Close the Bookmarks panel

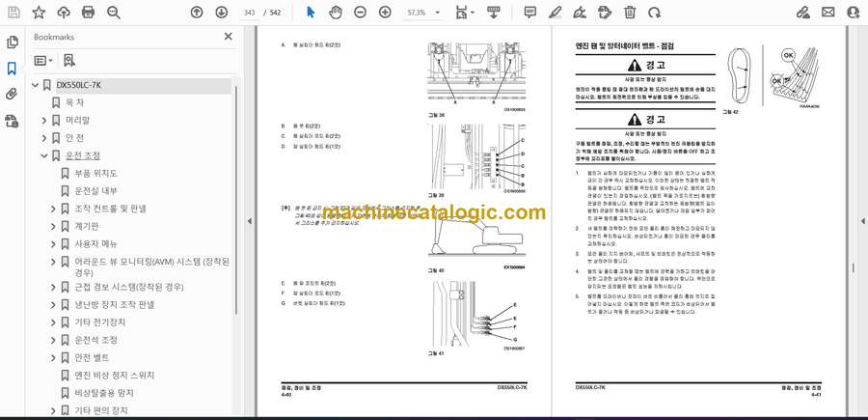228,37
